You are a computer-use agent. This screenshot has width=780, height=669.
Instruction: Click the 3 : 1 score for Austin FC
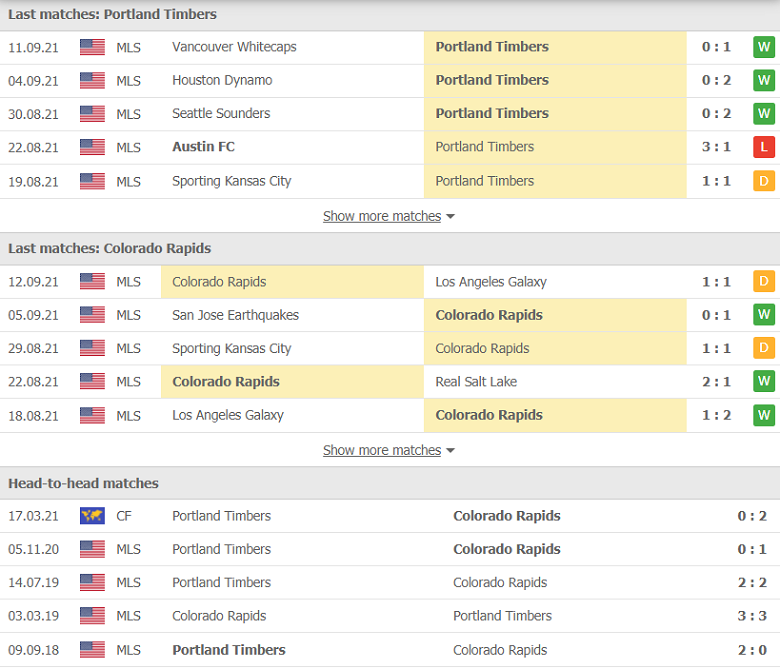[716, 147]
